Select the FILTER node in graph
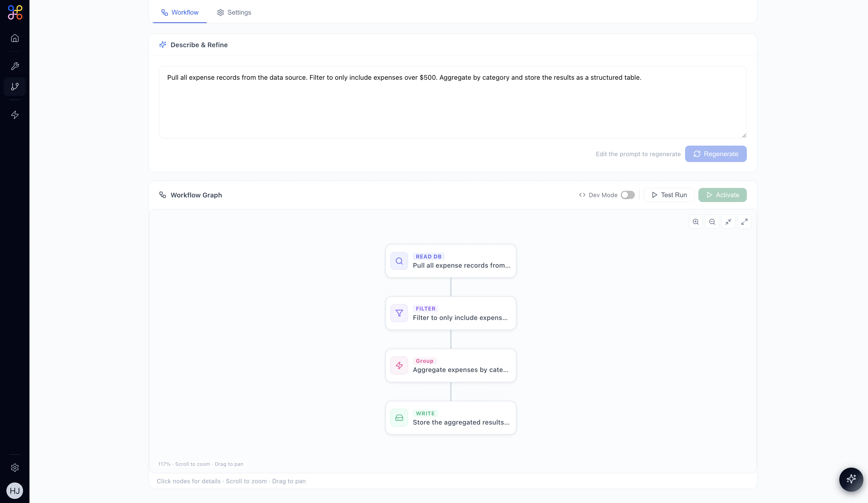The height and width of the screenshot is (503, 868). (451, 313)
